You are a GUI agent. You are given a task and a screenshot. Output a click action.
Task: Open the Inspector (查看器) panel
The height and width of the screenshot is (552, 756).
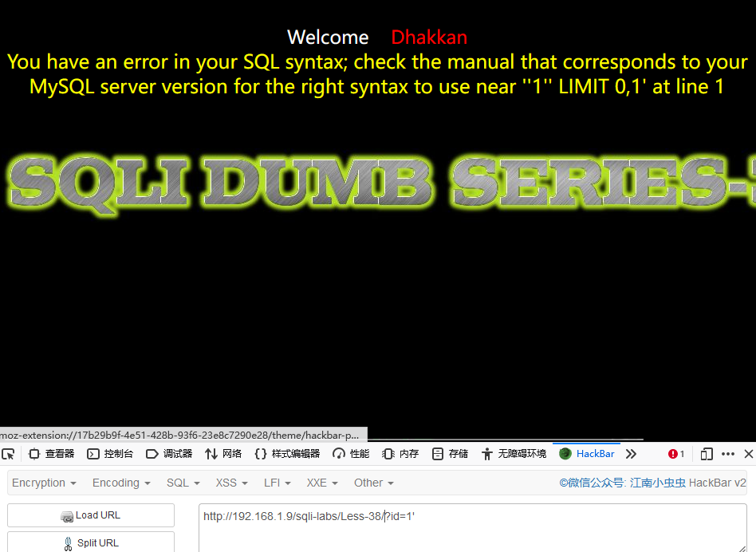click(x=52, y=454)
